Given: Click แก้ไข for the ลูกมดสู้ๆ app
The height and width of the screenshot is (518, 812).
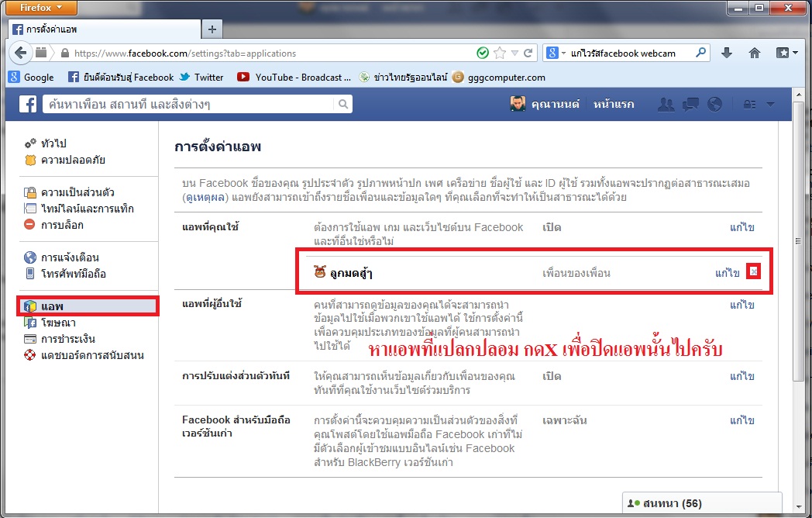Looking at the screenshot, I should (x=727, y=273).
